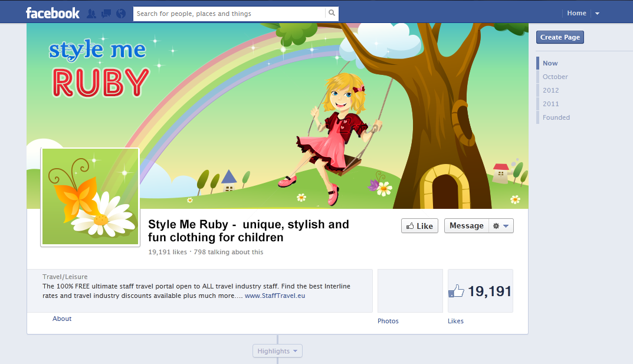
Task: Open the account dropdown arrow beside Home
Action: point(597,14)
